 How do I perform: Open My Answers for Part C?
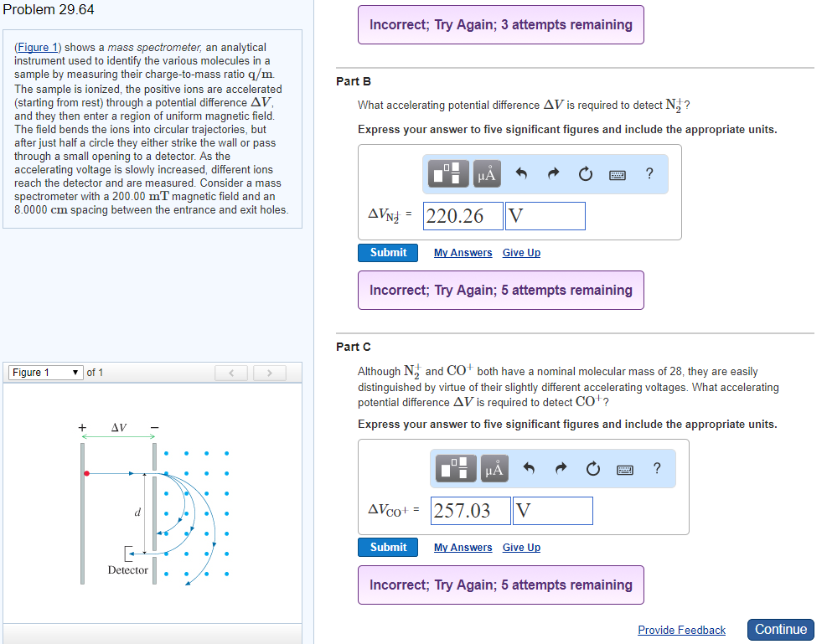pyautogui.click(x=463, y=547)
